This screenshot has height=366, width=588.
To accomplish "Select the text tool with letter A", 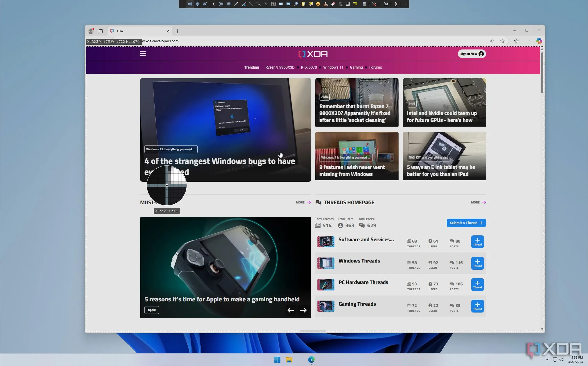I will [x=266, y=4].
